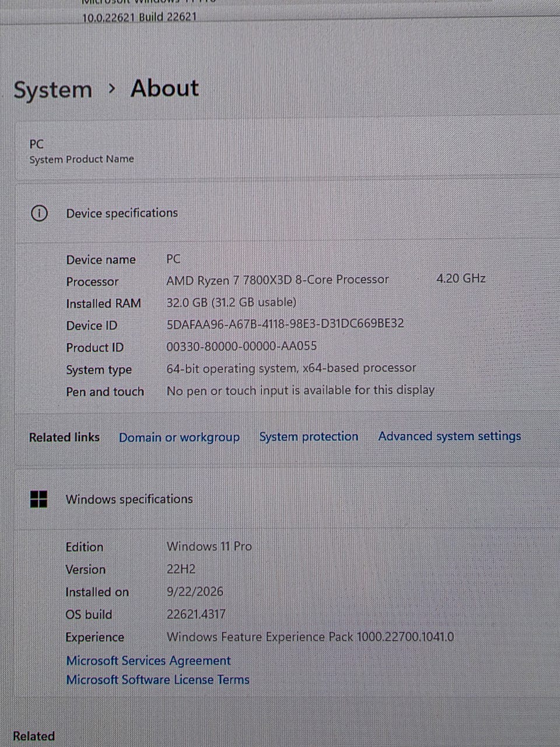
Task: Open Microsoft Services Agreement link
Action: click(x=148, y=661)
